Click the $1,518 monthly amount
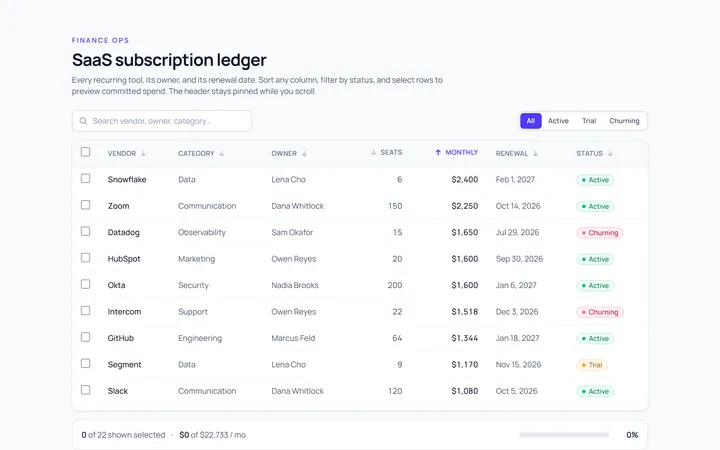720x450 pixels. click(465, 312)
